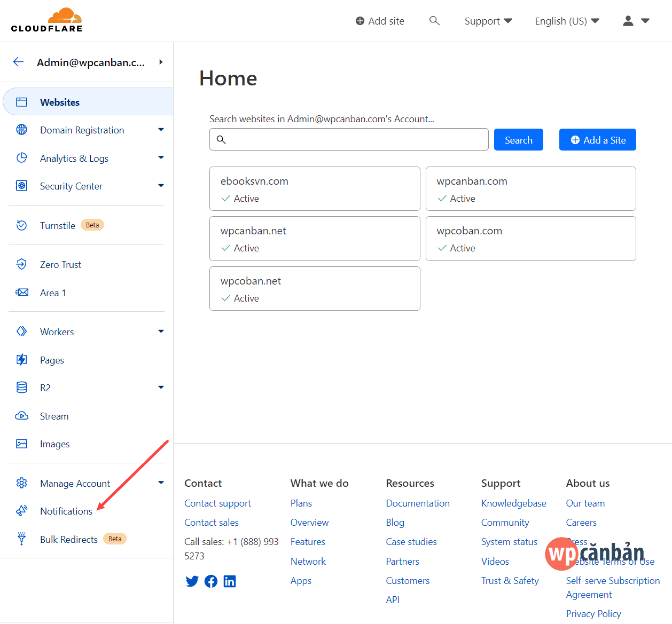Open the user account profile icon
Screen dimensions: 672x624
628,21
